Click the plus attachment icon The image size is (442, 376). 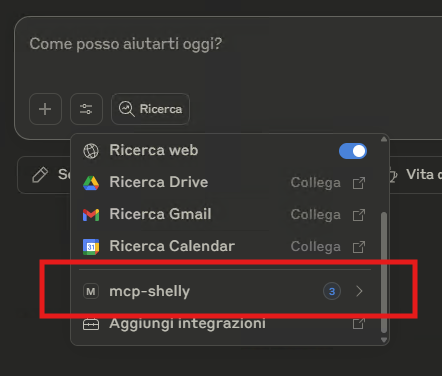[45, 109]
